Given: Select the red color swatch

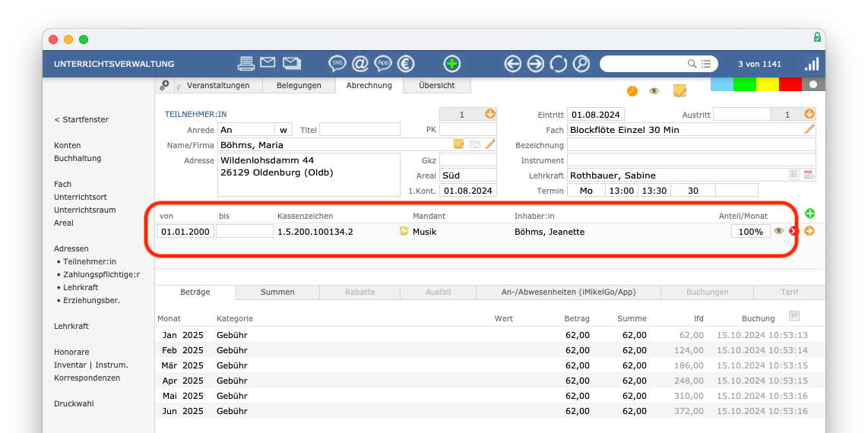Looking at the screenshot, I should click(790, 84).
